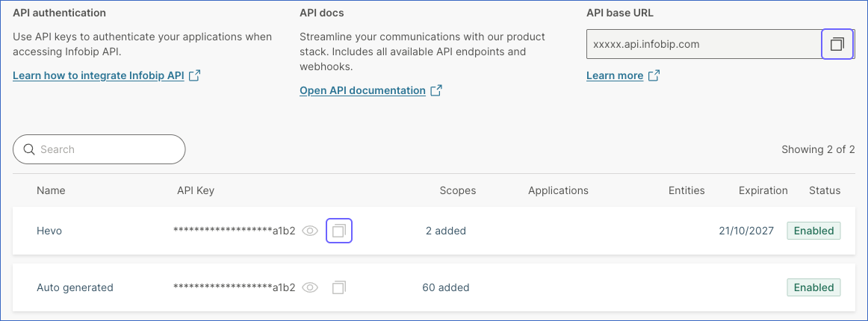
Task: Click the 21/10/2027 expiration date
Action: click(x=746, y=231)
